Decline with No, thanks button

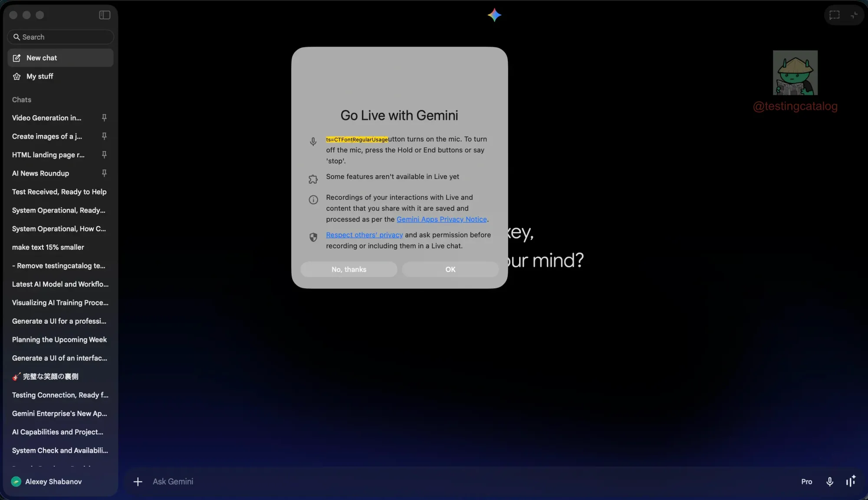[349, 269]
